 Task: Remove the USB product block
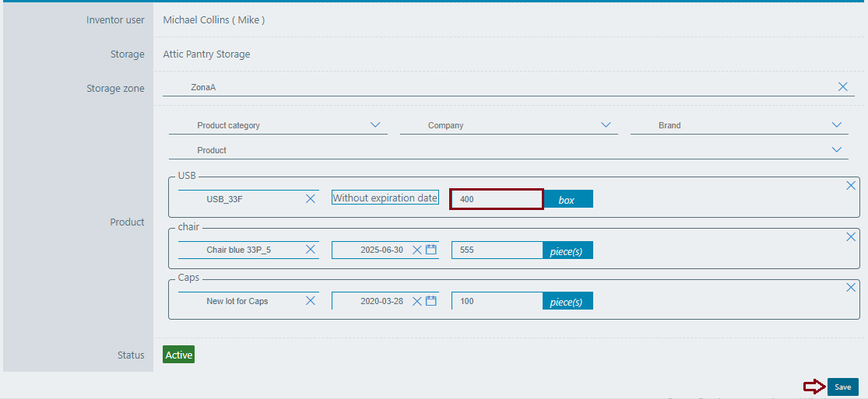(x=851, y=186)
